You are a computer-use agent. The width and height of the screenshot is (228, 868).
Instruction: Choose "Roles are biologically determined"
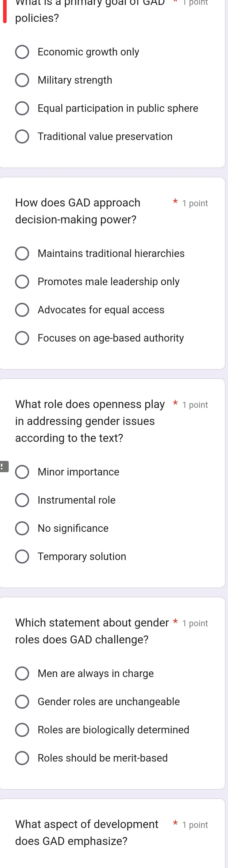click(23, 730)
